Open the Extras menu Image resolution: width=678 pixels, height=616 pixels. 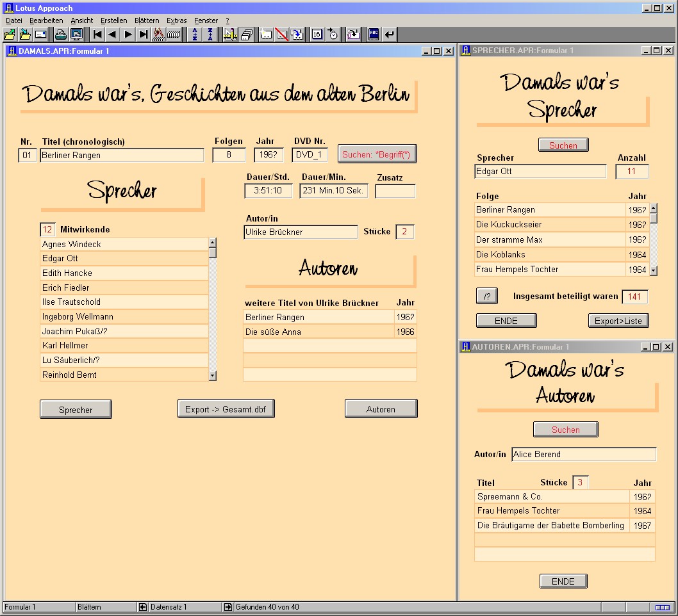tap(176, 20)
